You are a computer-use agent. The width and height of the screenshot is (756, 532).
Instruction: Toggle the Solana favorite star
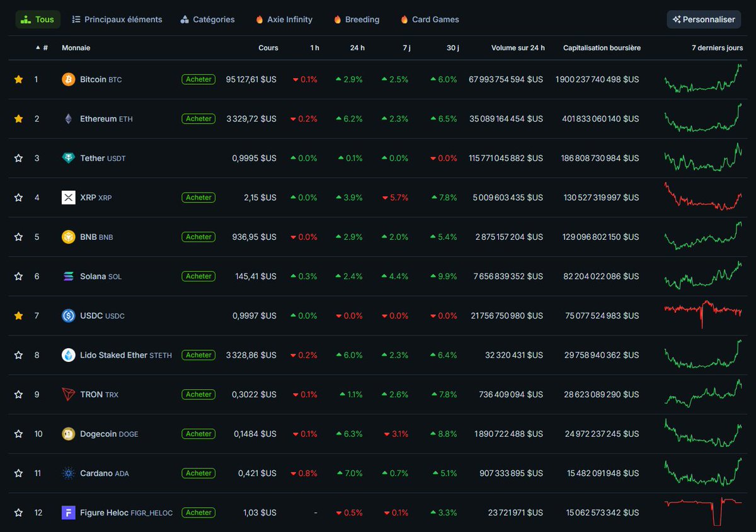(18, 276)
